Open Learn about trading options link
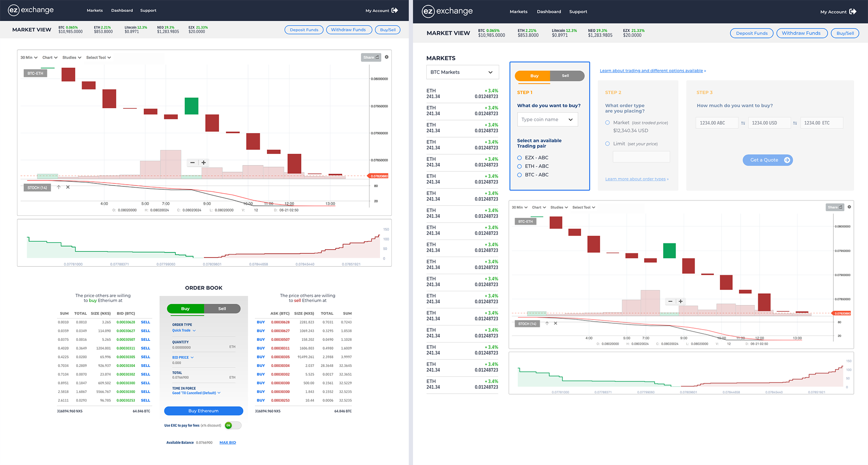 pyautogui.click(x=653, y=71)
